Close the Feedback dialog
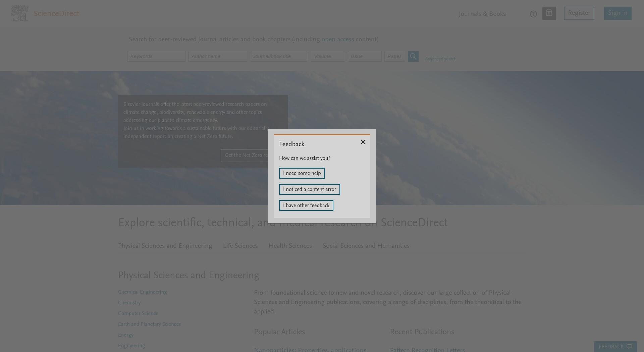644x352 pixels. pos(363,142)
